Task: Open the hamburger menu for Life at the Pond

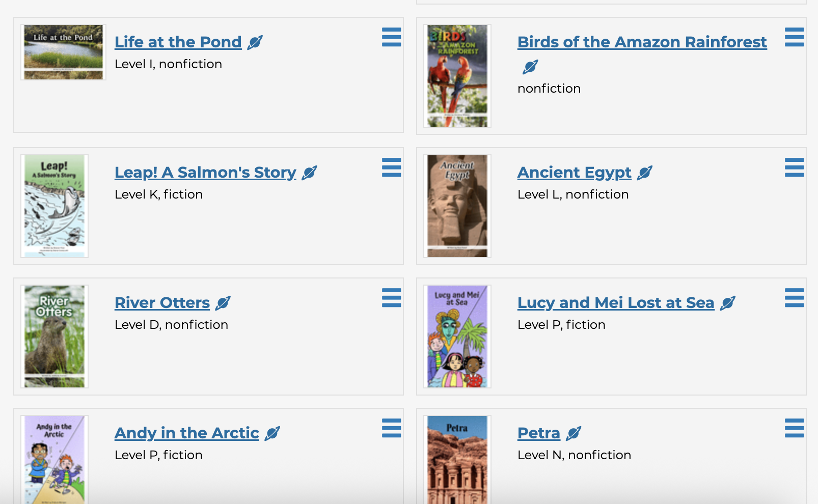Action: point(391,37)
